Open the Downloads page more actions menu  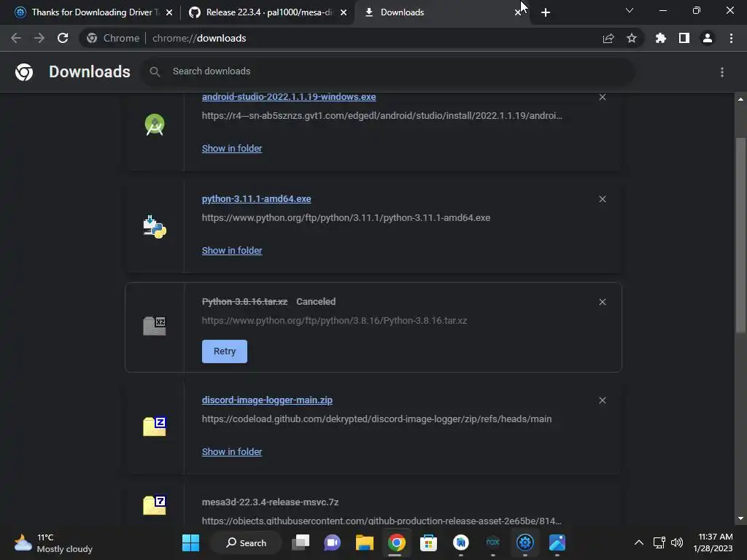(x=722, y=72)
